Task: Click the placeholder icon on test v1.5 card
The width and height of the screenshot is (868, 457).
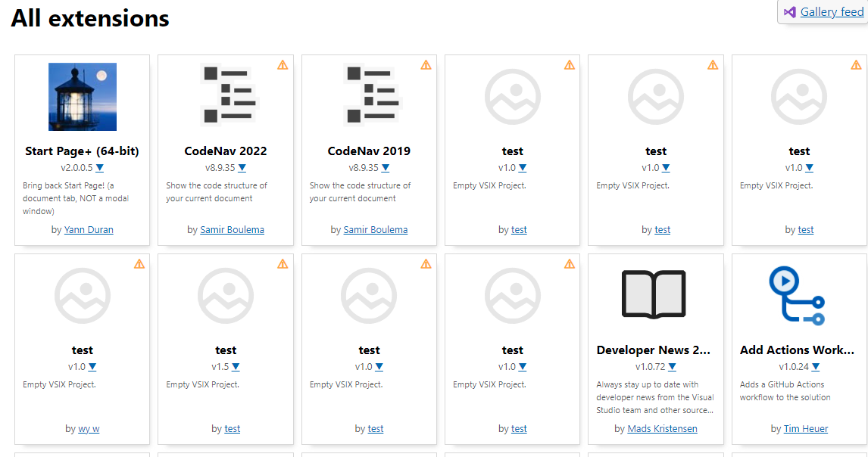Action: (x=225, y=296)
